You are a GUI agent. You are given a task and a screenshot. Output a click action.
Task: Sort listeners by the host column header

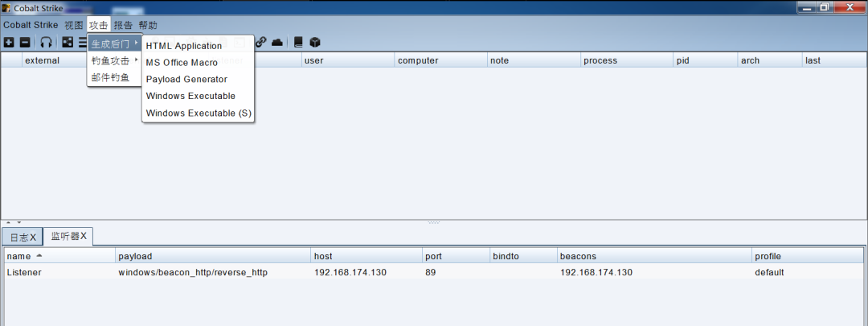click(366, 256)
